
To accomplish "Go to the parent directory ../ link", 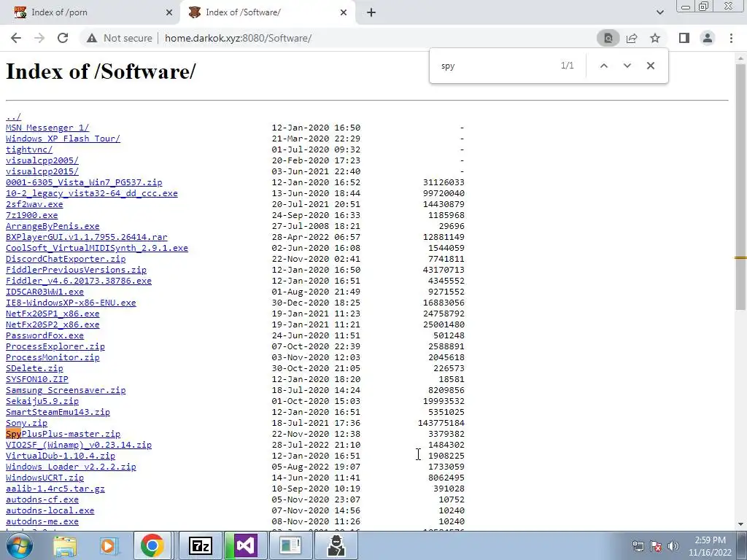I will click(x=13, y=117).
